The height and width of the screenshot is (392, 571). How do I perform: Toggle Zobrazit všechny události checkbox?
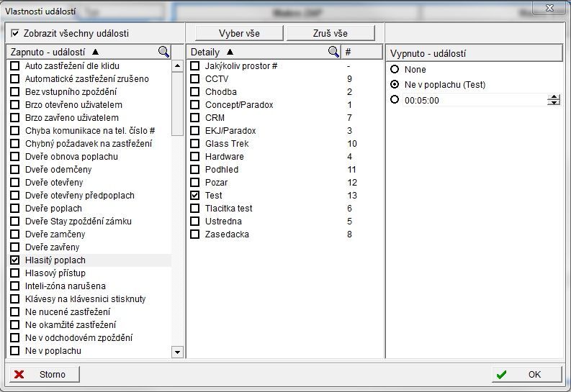pos(15,33)
